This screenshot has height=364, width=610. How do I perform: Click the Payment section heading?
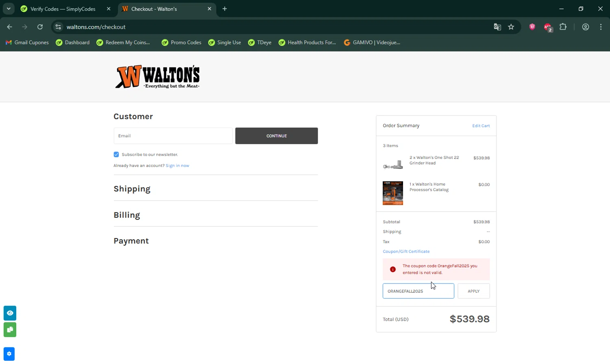pyautogui.click(x=131, y=241)
